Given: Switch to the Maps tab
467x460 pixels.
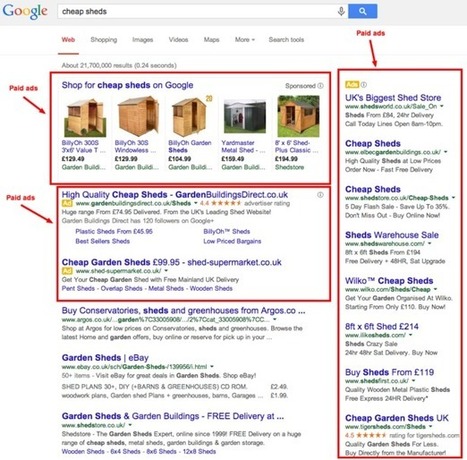Looking at the screenshot, I should 211,40.
